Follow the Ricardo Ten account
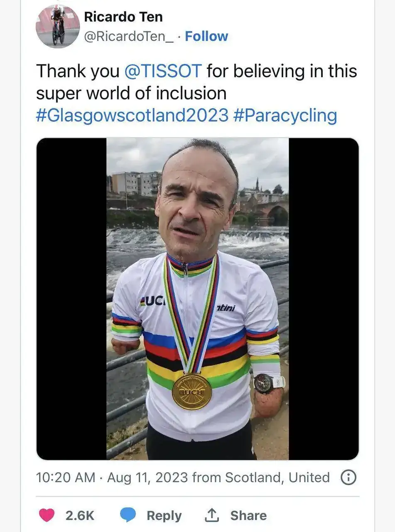 (206, 37)
